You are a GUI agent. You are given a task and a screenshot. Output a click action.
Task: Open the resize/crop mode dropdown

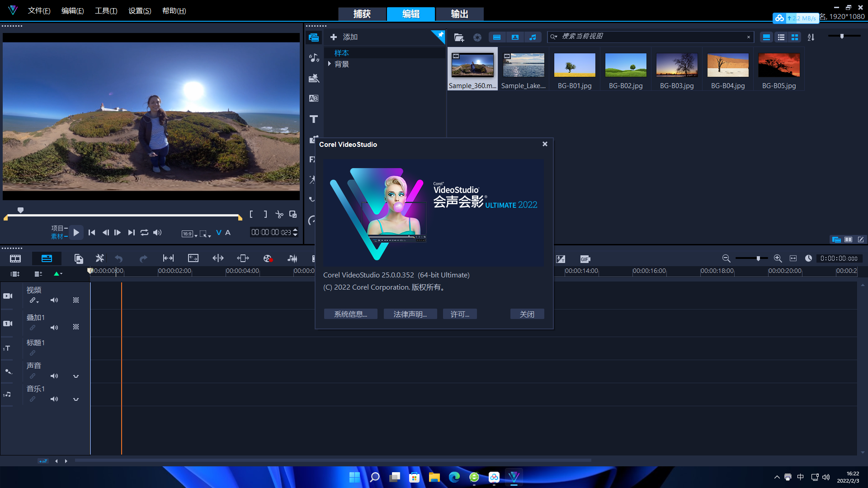tap(205, 234)
